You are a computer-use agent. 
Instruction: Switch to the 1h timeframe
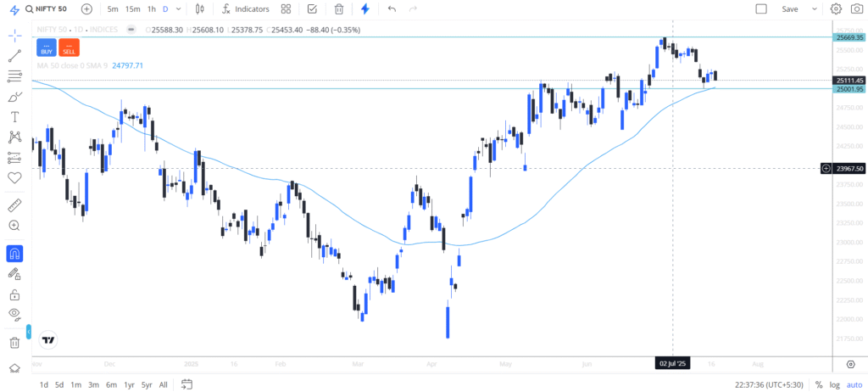pyautogui.click(x=151, y=8)
